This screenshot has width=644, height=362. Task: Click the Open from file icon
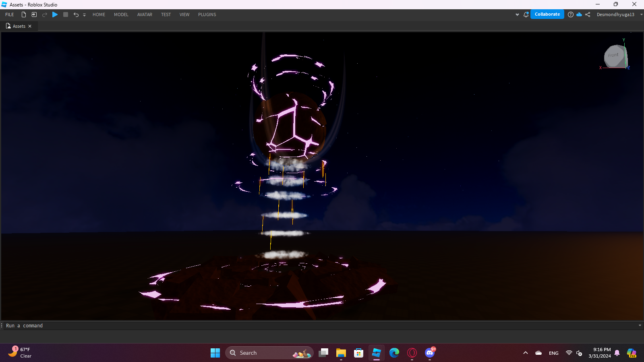coord(34,14)
